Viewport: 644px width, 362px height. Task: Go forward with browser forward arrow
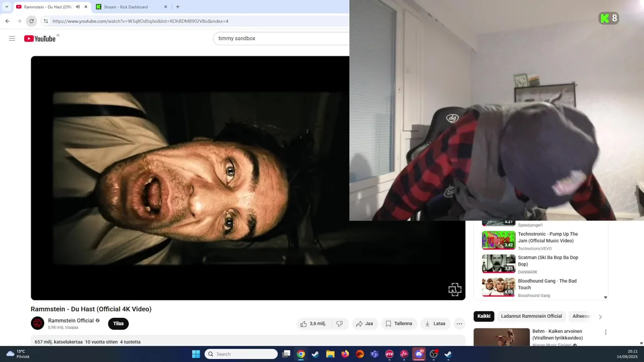tap(19, 21)
